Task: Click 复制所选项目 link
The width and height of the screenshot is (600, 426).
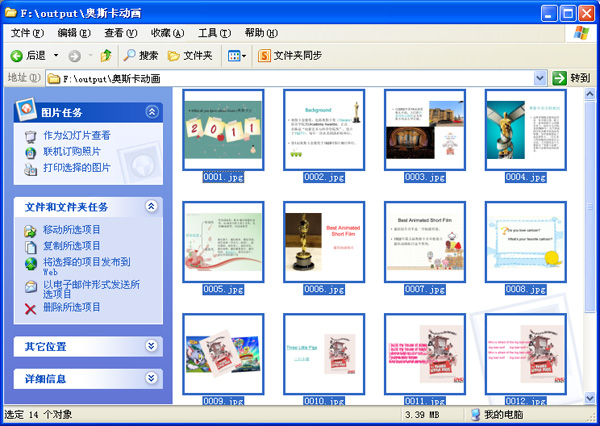Action: tap(72, 246)
